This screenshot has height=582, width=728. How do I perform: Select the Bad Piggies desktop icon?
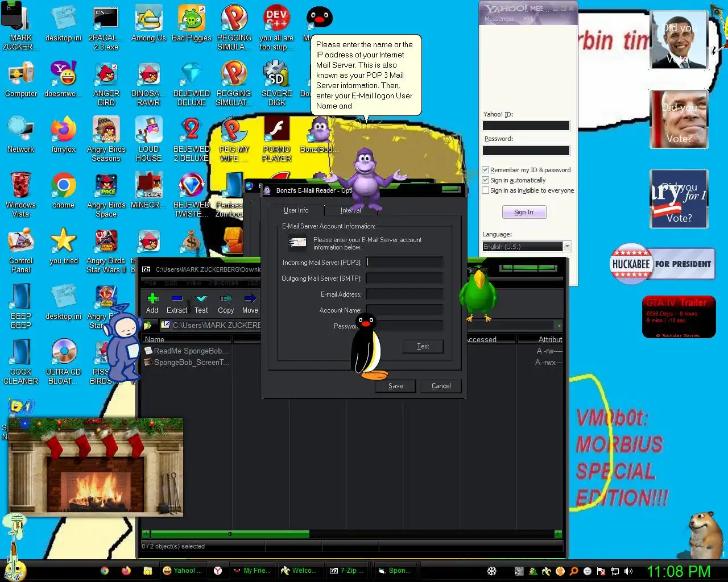pos(192,24)
